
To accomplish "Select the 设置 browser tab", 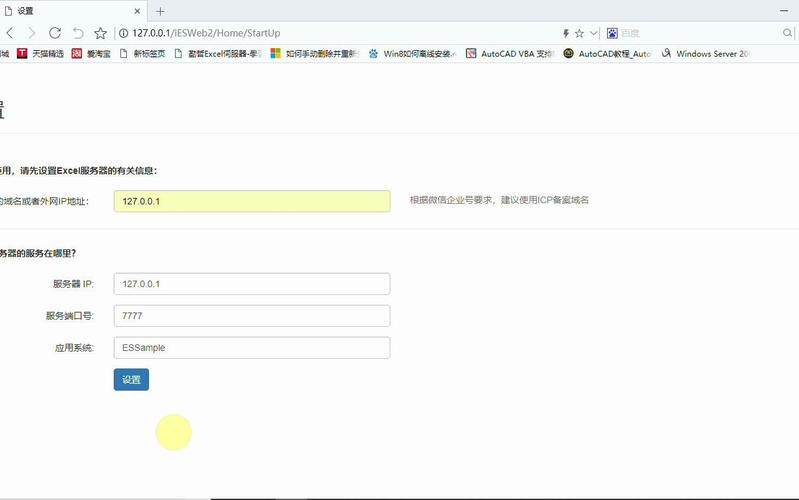I will point(71,11).
